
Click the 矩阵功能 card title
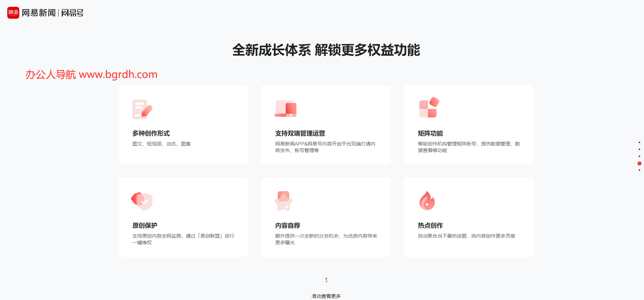click(x=430, y=133)
